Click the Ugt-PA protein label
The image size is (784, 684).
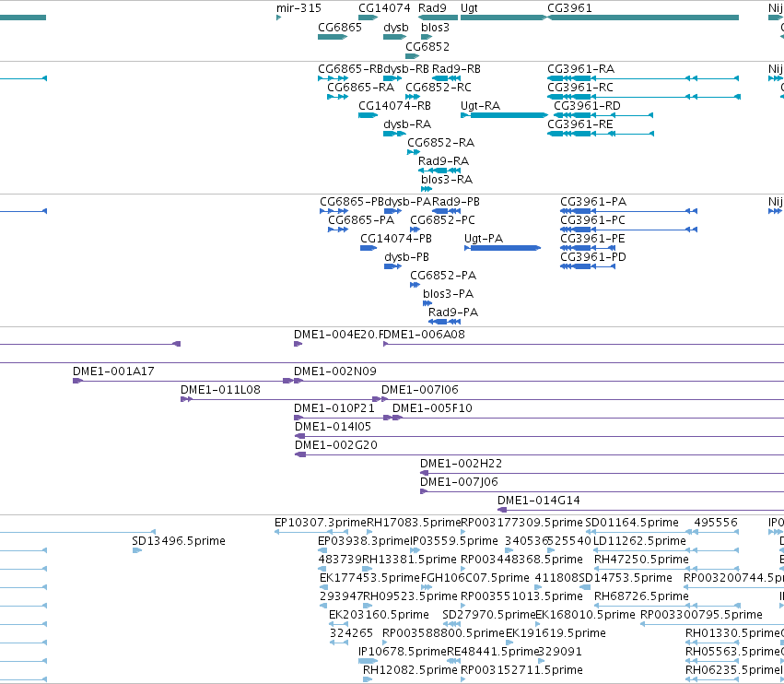pyautogui.click(x=484, y=239)
